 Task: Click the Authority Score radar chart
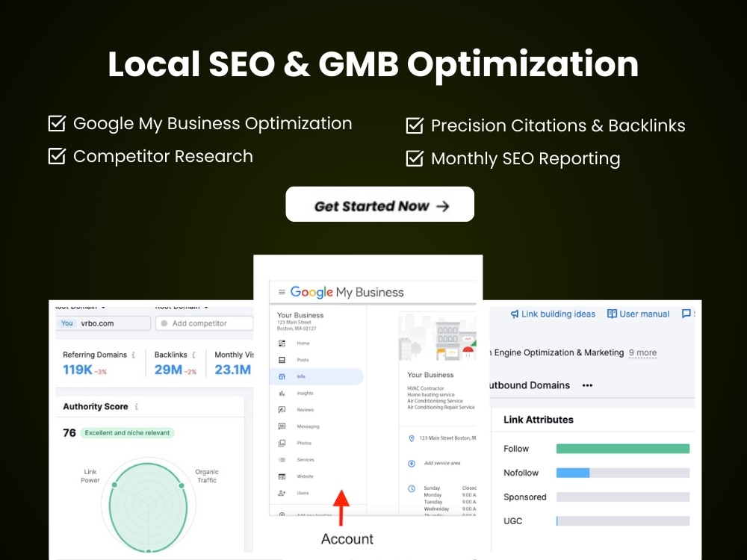(148, 505)
